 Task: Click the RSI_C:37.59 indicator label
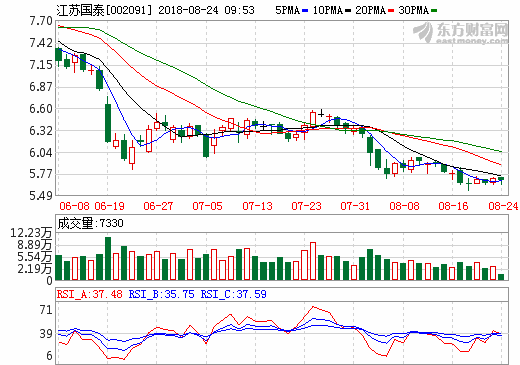(x=233, y=294)
